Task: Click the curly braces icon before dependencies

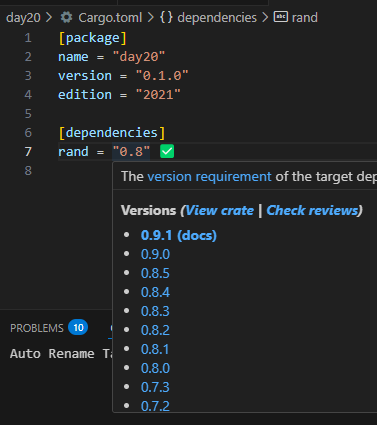Action: point(166,17)
